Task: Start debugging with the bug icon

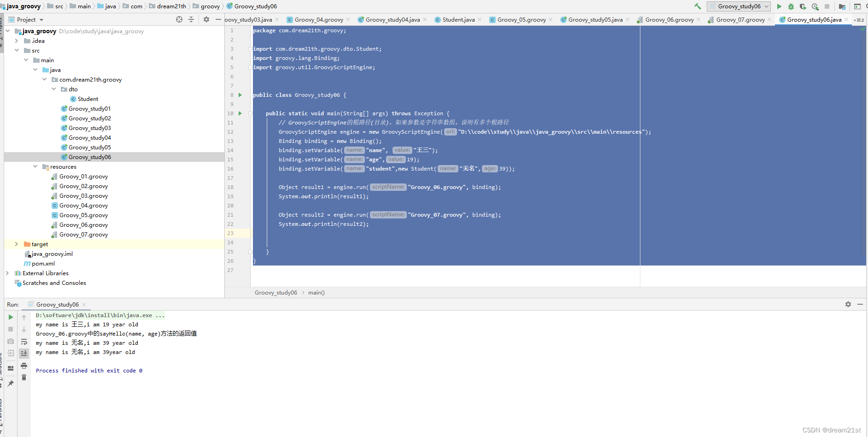Action: pyautogui.click(x=791, y=6)
